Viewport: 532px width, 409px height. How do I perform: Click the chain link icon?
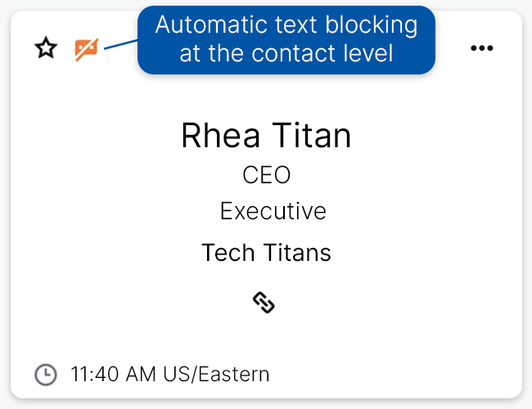coord(264,303)
